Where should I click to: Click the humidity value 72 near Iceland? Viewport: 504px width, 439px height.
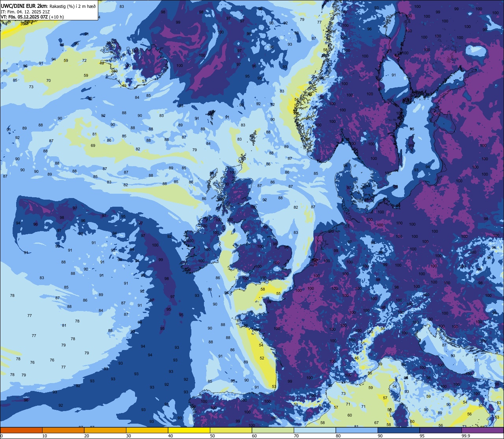(x=84, y=60)
